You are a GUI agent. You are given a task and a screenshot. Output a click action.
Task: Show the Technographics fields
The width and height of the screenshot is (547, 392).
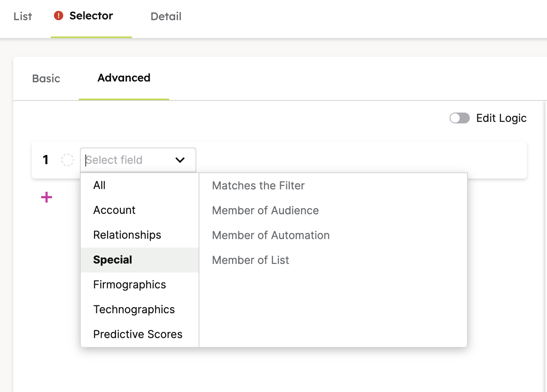pyautogui.click(x=140, y=310)
